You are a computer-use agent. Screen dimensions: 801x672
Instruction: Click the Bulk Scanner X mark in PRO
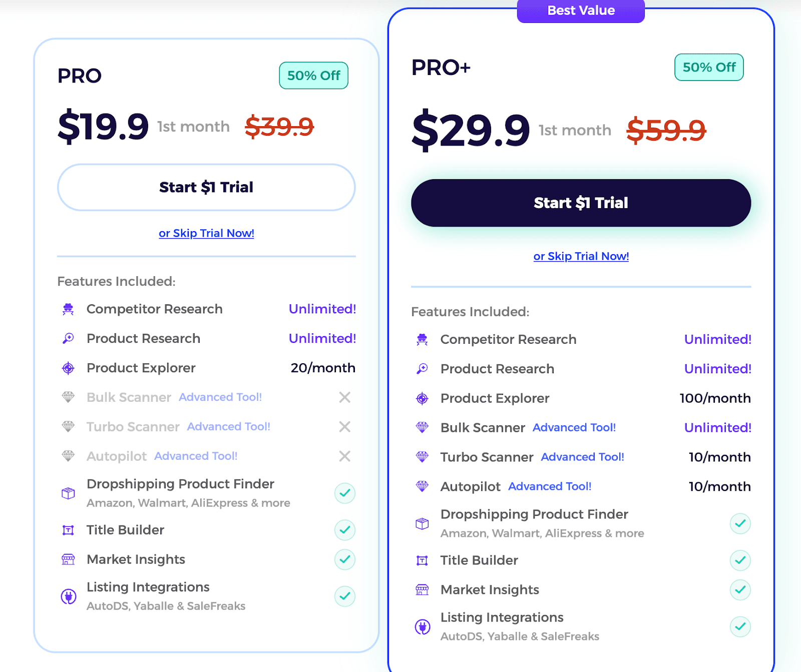click(x=344, y=397)
